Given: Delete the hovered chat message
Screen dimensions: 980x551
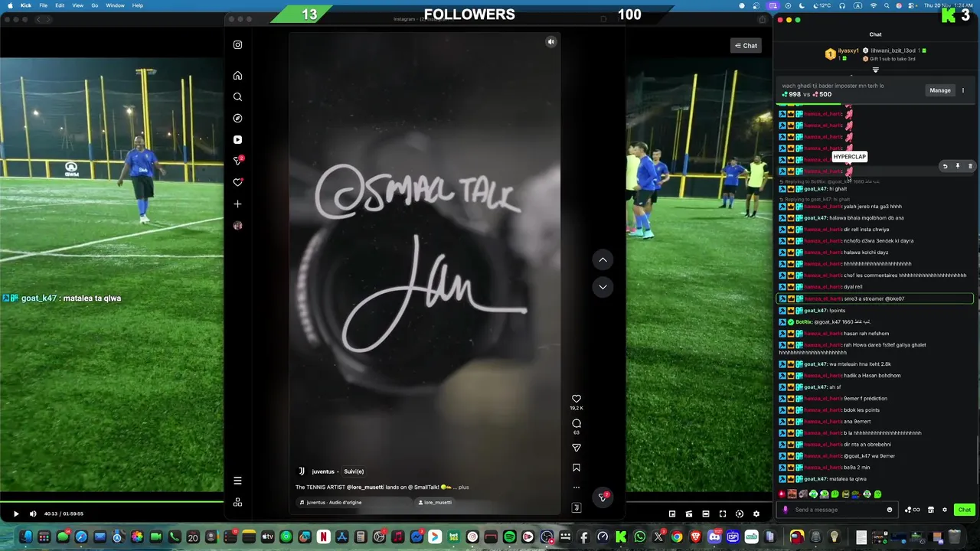Looking at the screenshot, I should pyautogui.click(x=970, y=166).
